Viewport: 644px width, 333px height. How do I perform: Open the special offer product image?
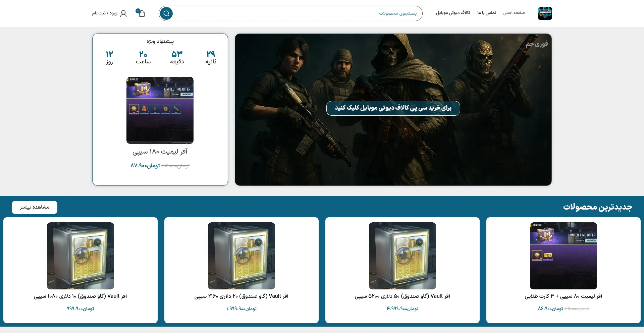[160, 110]
